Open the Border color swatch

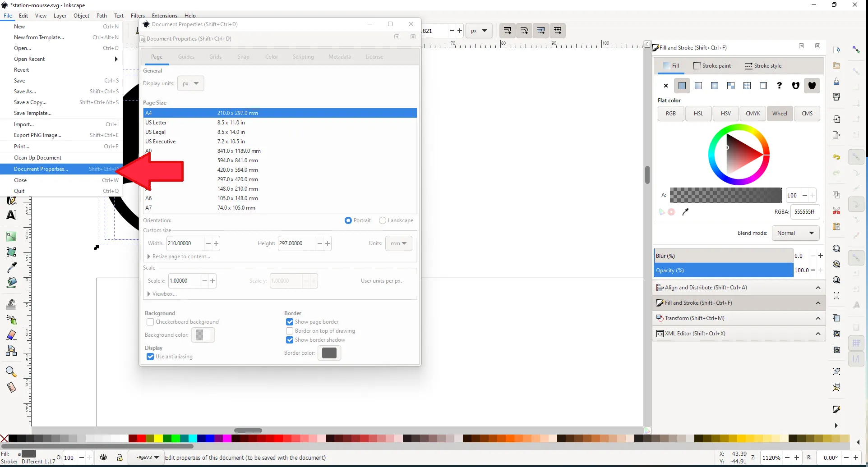coord(329,353)
